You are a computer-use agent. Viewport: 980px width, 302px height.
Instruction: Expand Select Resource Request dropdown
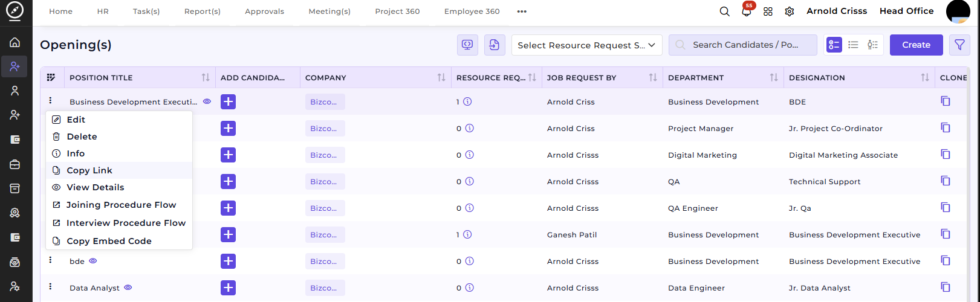587,45
